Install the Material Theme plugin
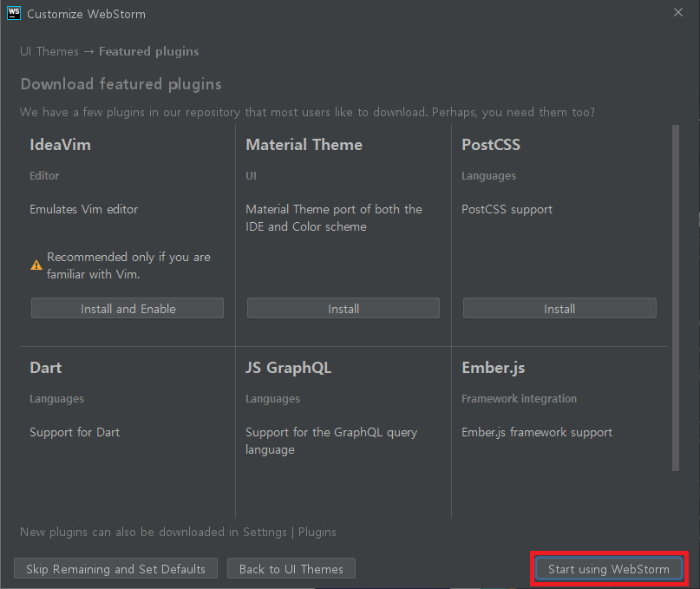Screen dimensions: 700x589 tap(343, 308)
